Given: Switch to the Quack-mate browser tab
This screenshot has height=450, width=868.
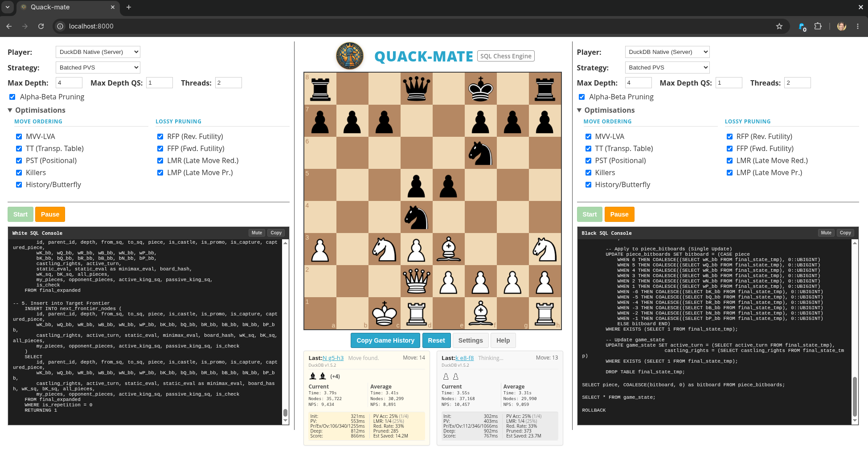Looking at the screenshot, I should tap(68, 7).
